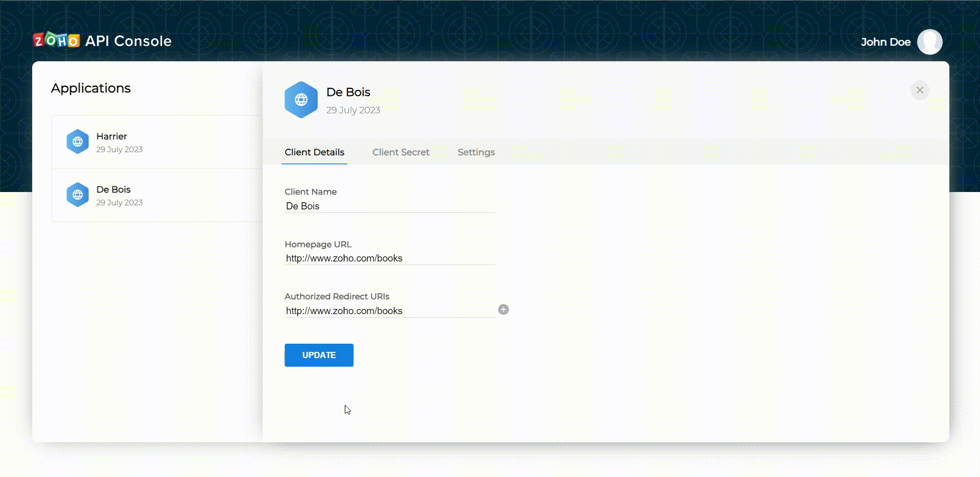
Task: Open the John Doe profile avatar
Action: [929, 42]
